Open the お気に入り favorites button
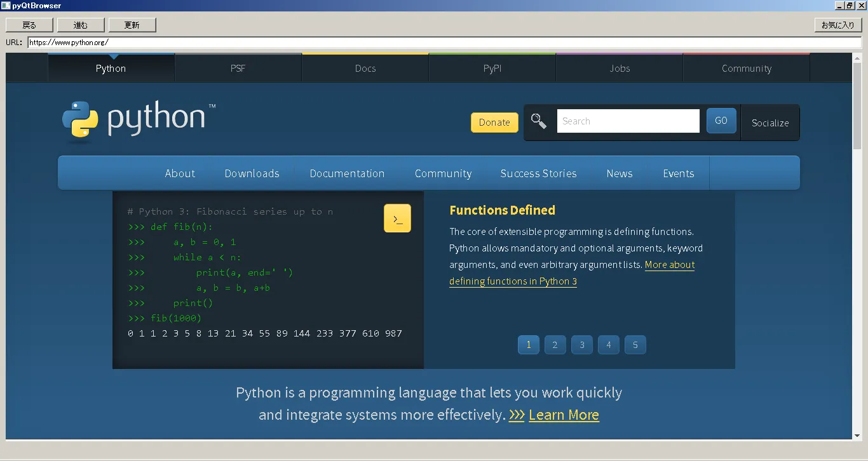Screen dimensions: 868x461 pyautogui.click(x=837, y=25)
